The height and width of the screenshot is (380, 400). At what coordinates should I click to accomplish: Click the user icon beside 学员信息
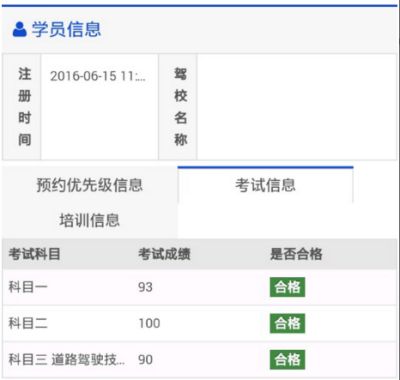pos(20,29)
